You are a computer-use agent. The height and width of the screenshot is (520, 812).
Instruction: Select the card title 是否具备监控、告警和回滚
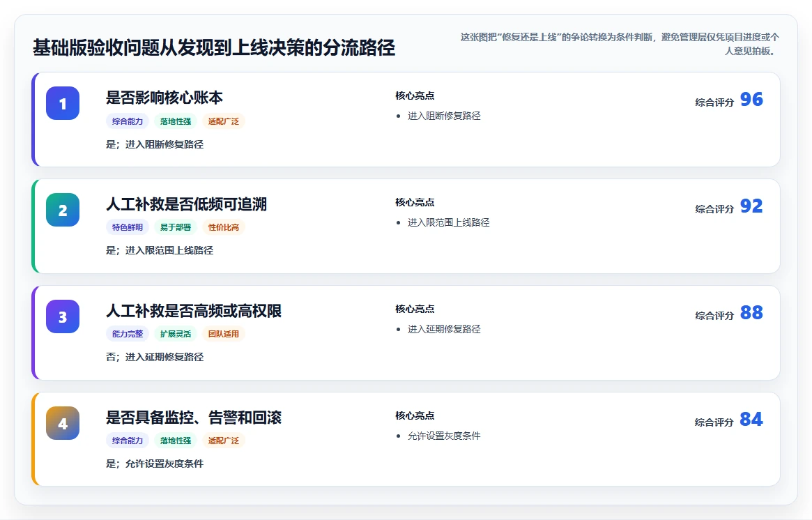[x=194, y=418]
